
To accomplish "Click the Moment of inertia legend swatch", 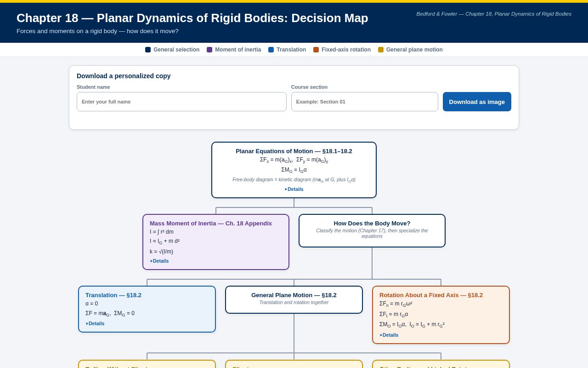I will (209, 50).
